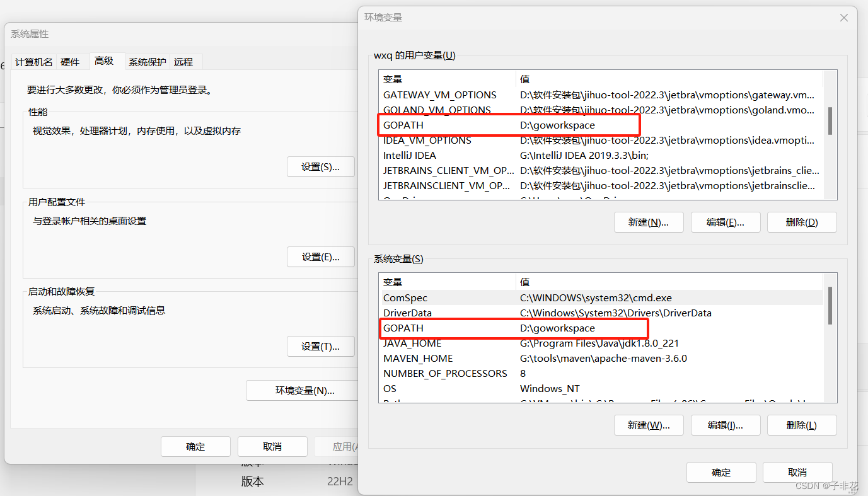868x496 pixels.
Task: Click 编辑(I)... for system variables
Action: (726, 425)
